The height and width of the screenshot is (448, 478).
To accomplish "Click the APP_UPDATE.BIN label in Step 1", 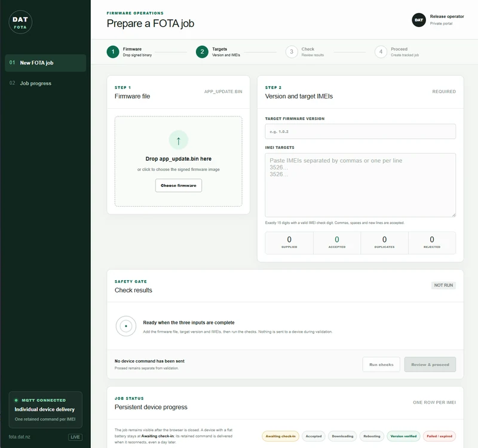I will tap(223, 91).
